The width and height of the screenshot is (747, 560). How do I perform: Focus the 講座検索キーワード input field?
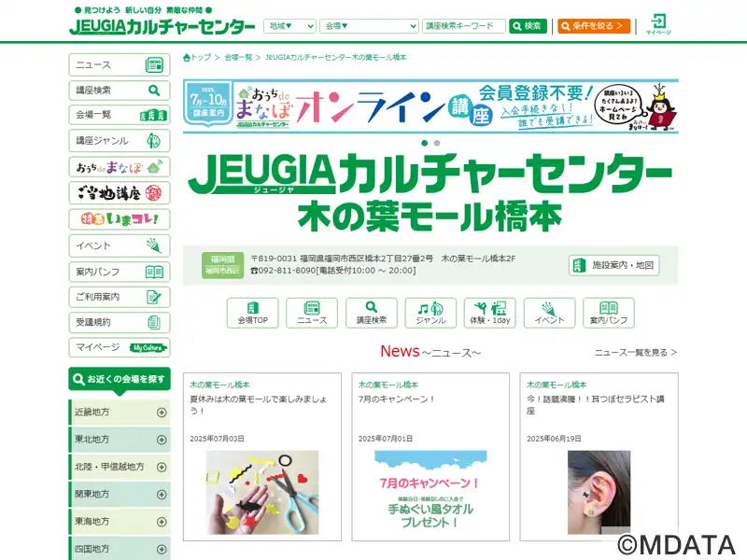(x=463, y=26)
